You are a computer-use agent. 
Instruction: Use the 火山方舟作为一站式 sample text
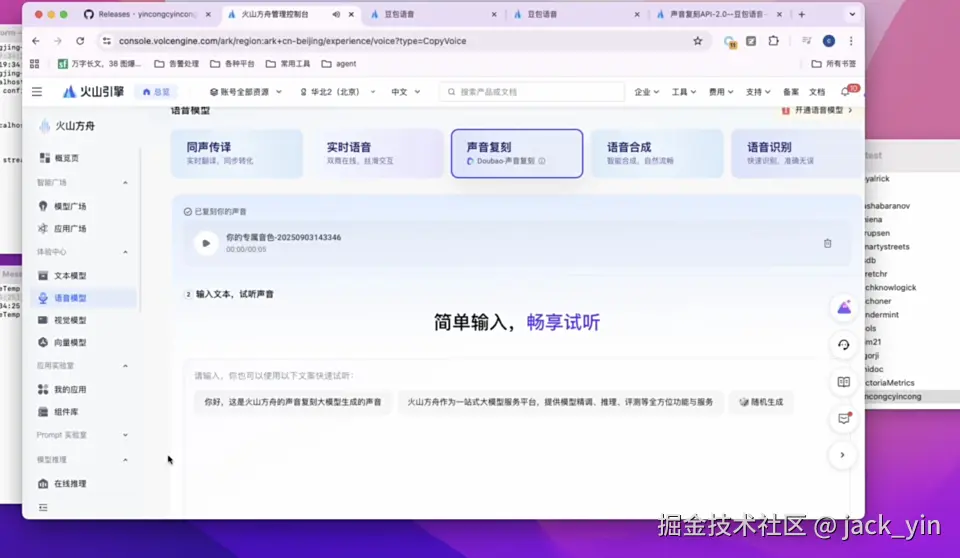pos(560,402)
